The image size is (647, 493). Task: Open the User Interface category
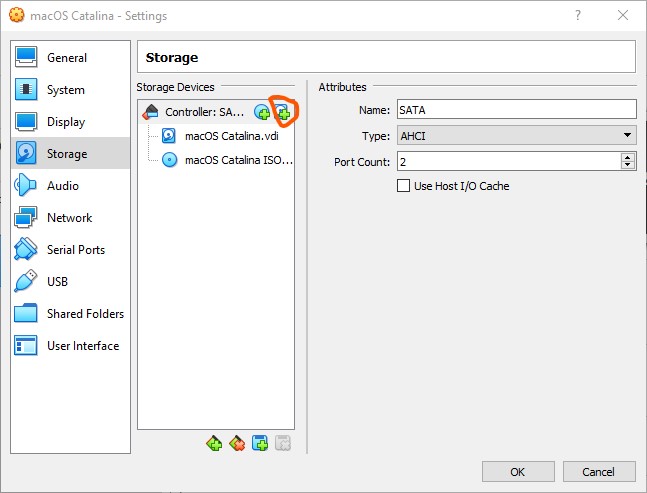(x=70, y=345)
